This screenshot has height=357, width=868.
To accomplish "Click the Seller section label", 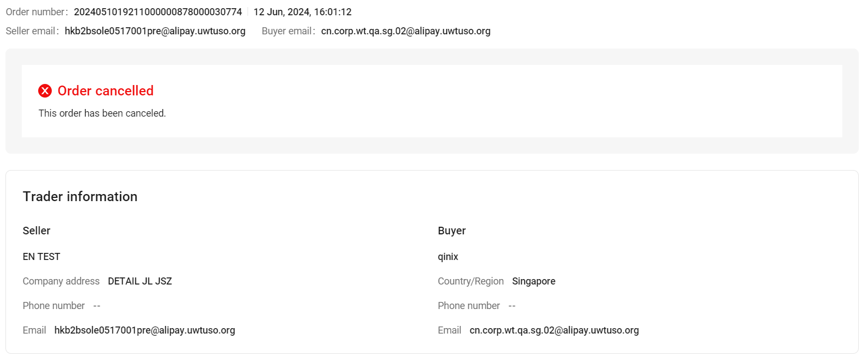I will [37, 231].
